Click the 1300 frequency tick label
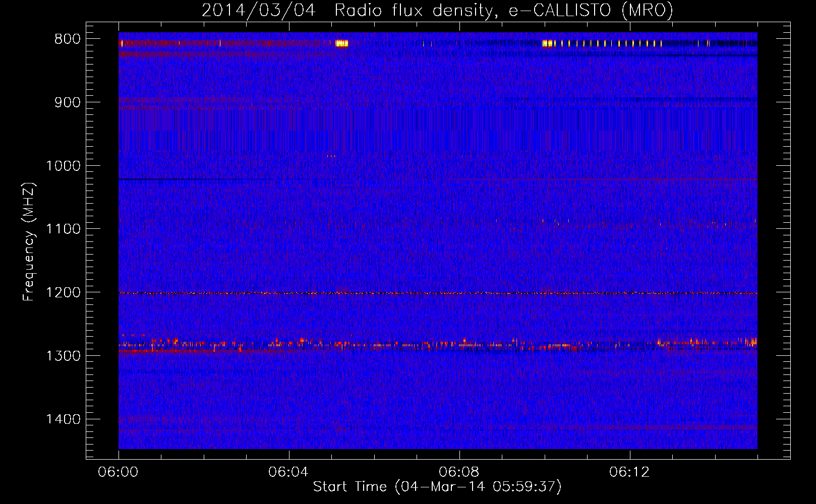 [63, 356]
